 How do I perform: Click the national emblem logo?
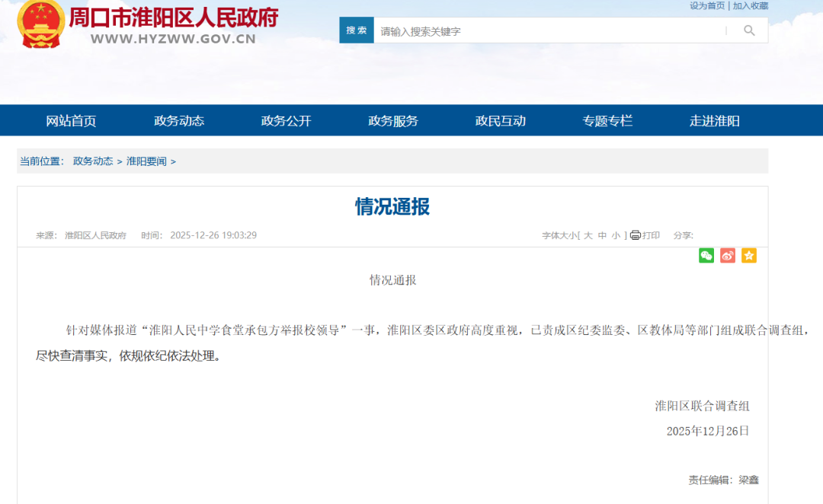pos(41,24)
